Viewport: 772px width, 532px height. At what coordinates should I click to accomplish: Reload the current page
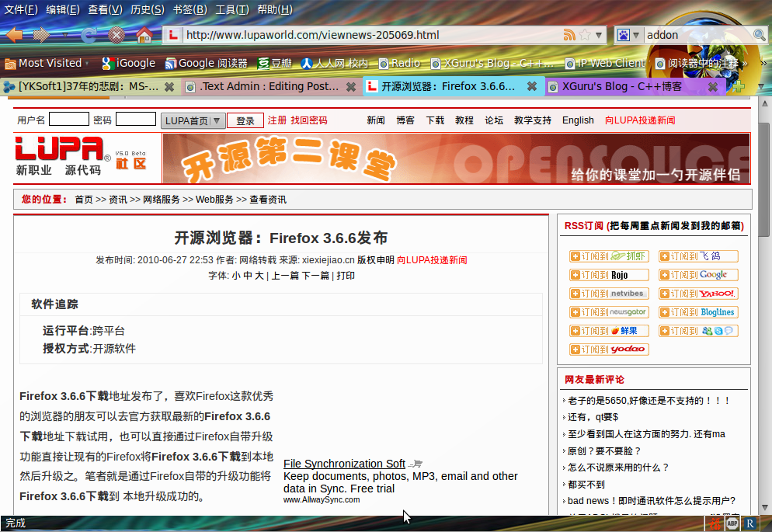pos(89,35)
